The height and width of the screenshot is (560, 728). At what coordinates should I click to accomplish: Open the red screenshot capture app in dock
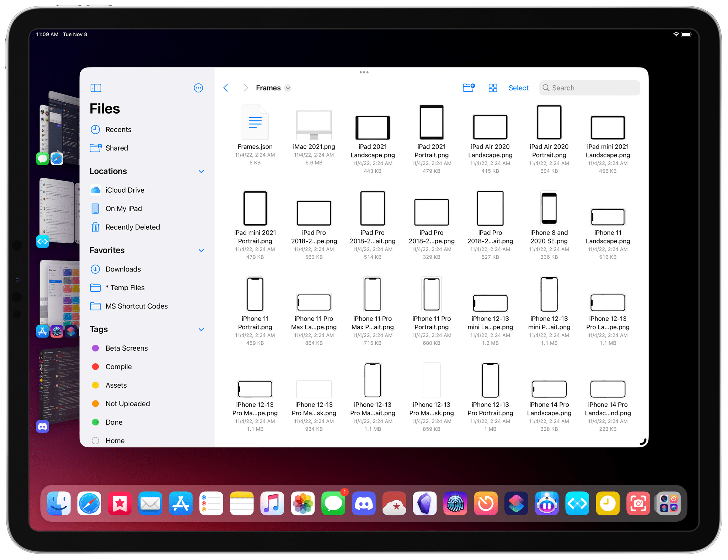(638, 503)
